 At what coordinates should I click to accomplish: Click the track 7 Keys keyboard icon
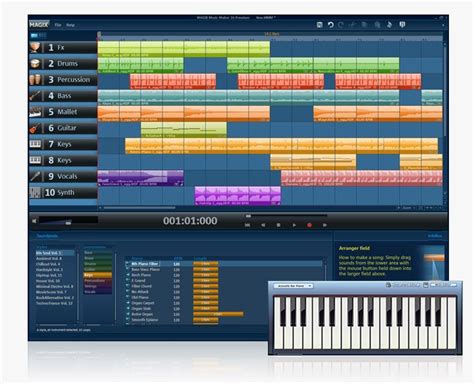coord(35,144)
